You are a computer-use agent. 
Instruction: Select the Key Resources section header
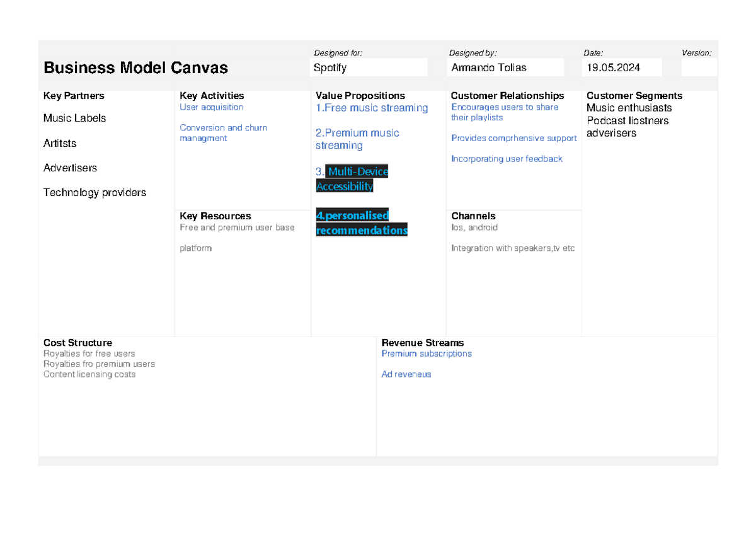pos(215,216)
